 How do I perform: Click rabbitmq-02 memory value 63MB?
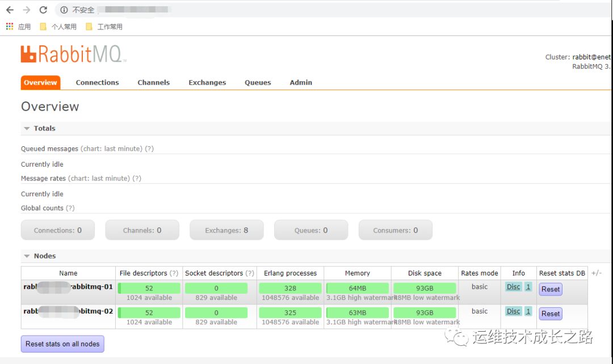coord(358,313)
